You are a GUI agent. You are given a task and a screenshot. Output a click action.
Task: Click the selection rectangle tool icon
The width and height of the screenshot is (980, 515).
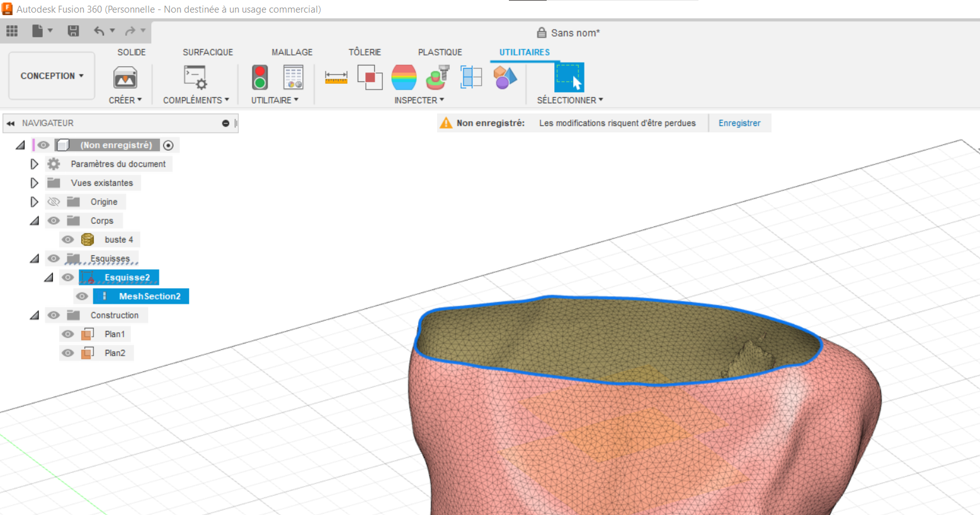tap(569, 78)
